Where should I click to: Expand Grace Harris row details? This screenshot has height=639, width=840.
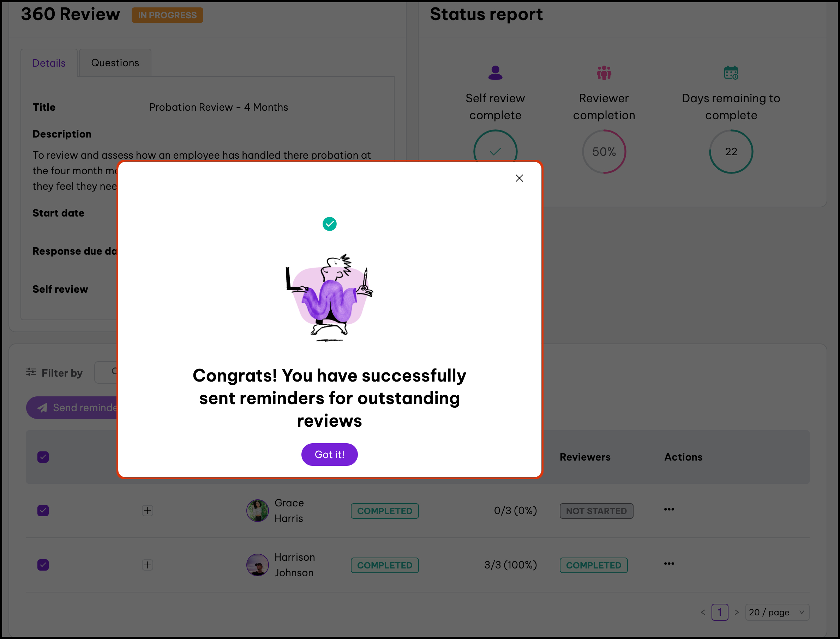coord(147,510)
